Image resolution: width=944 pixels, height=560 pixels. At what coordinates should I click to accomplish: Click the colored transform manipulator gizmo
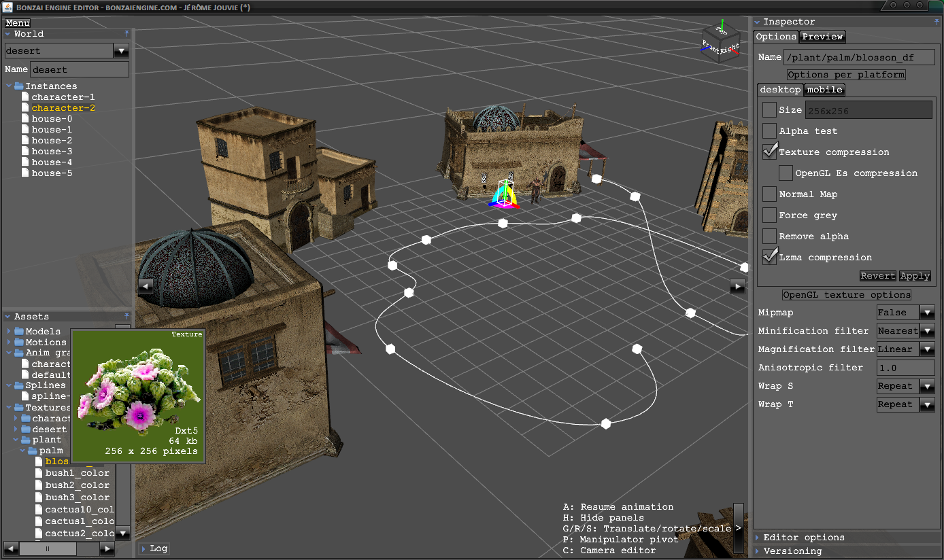click(x=503, y=195)
